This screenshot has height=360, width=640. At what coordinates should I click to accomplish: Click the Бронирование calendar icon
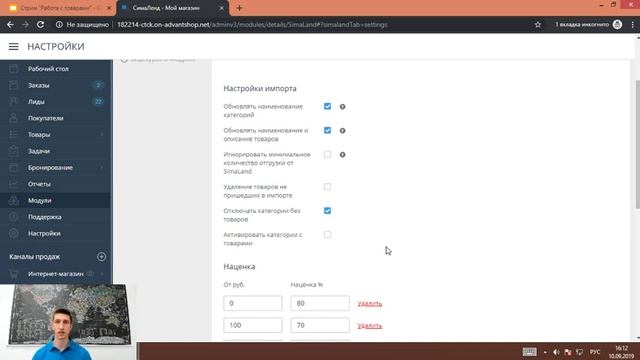[13, 167]
